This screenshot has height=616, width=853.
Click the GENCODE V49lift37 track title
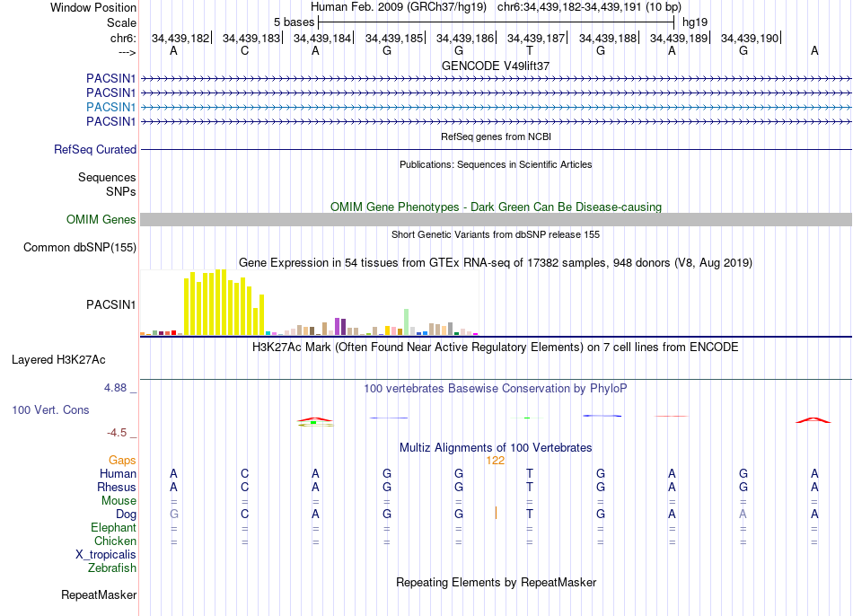pos(496,66)
